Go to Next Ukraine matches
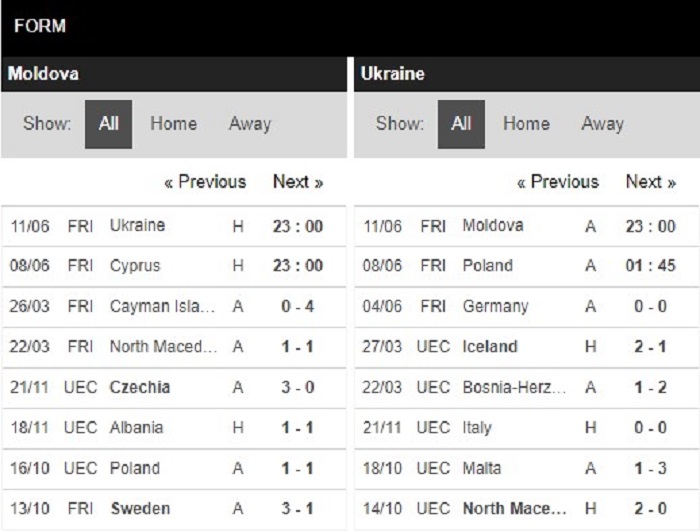The image size is (700, 532). [x=650, y=182]
